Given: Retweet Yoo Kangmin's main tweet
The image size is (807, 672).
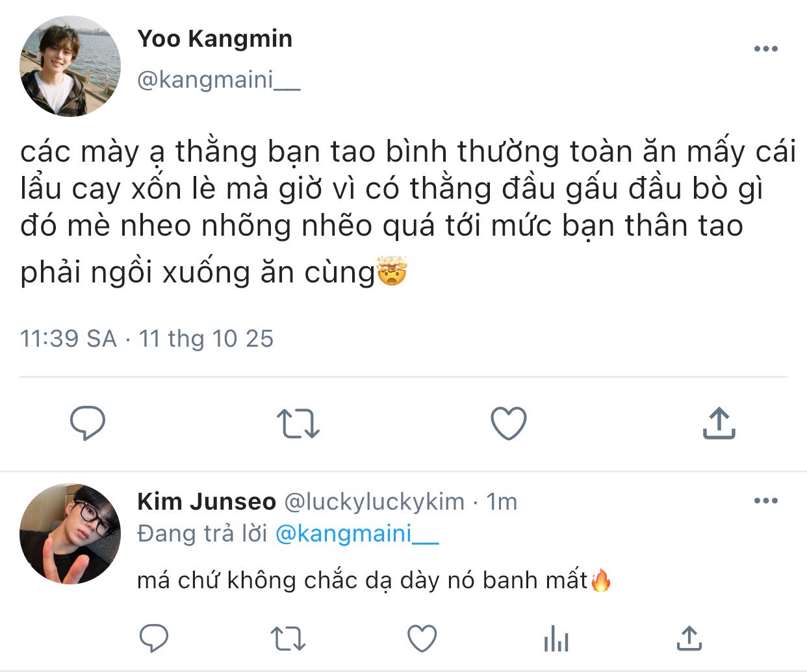Looking at the screenshot, I should pyautogui.click(x=298, y=423).
